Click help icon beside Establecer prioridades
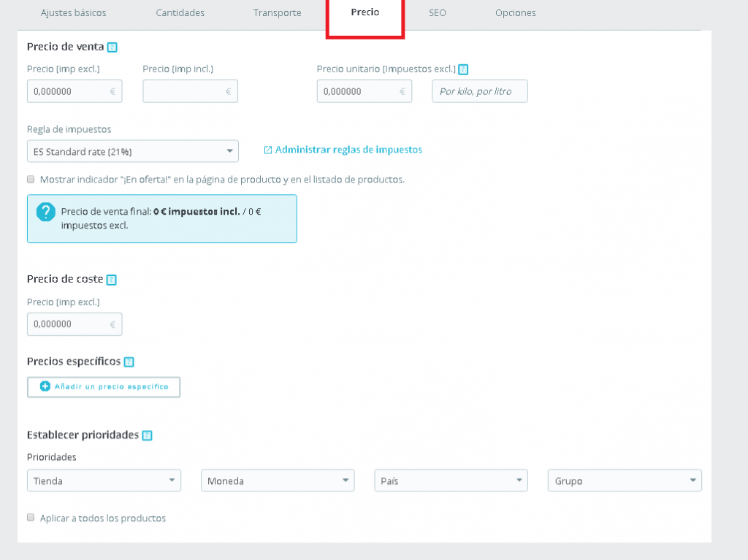Viewport: 748px width, 560px height. coord(147,436)
